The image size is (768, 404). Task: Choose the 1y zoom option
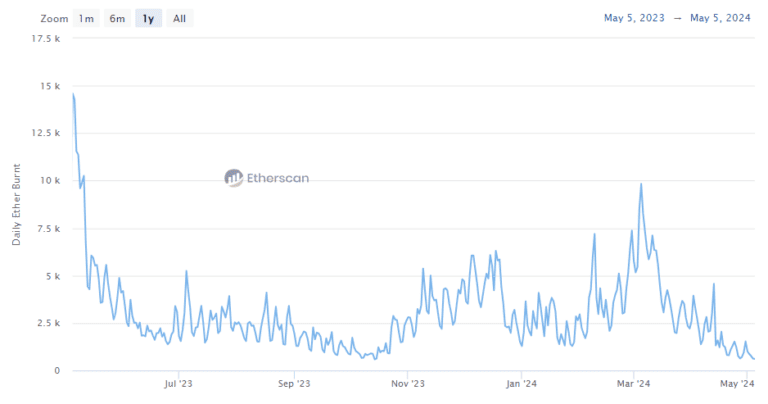pos(148,18)
